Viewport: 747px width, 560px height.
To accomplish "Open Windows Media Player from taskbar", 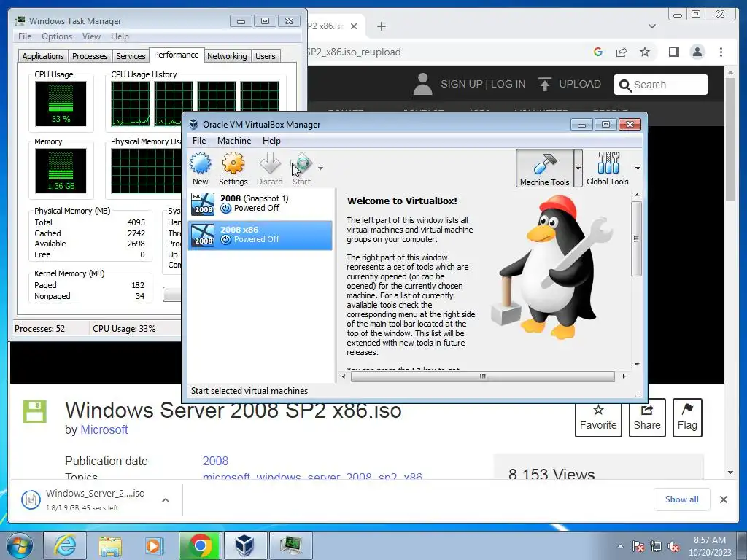I will [x=155, y=545].
